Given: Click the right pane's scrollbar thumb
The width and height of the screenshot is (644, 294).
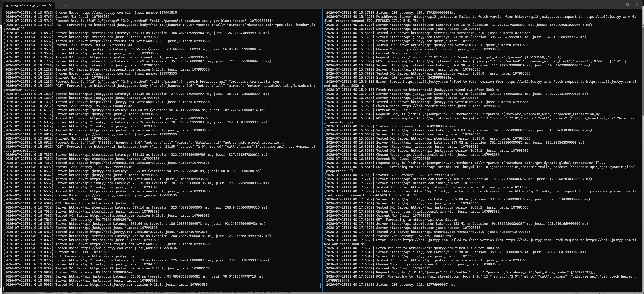Looking at the screenshot, I should coord(641,285).
